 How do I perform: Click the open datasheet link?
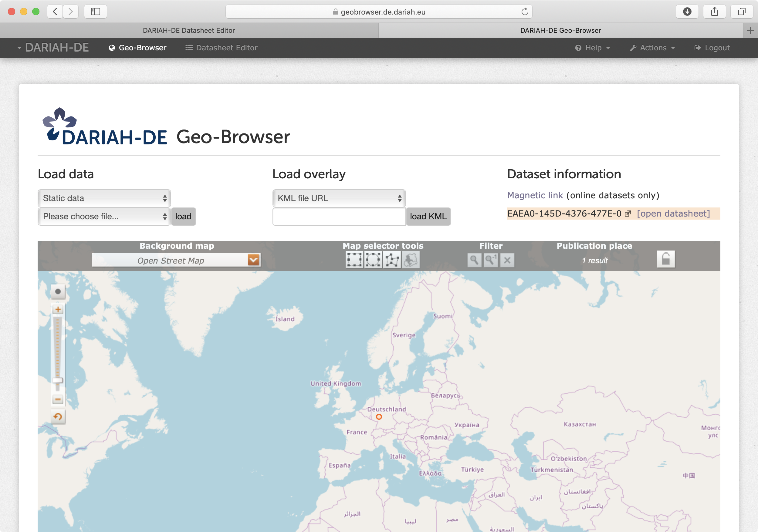click(x=673, y=213)
